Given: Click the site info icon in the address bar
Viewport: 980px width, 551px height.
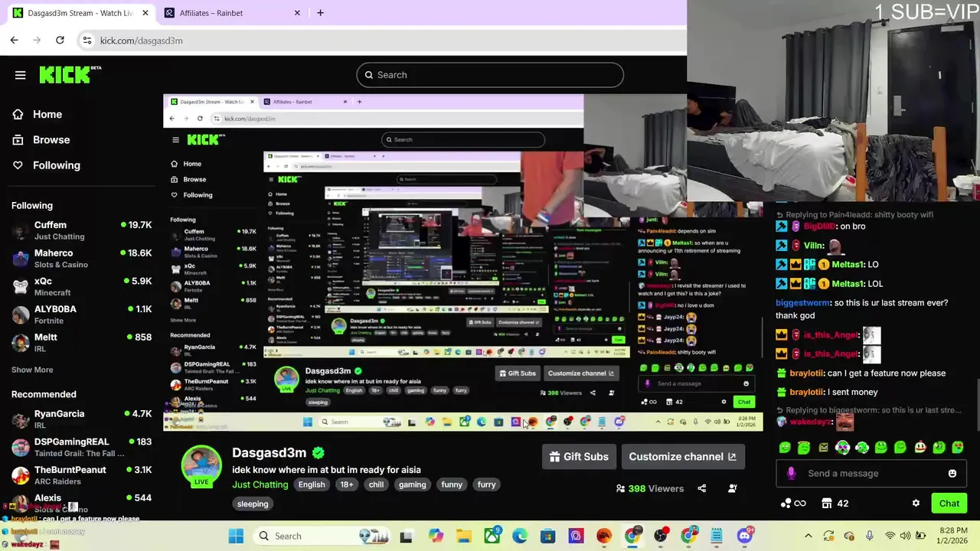Looking at the screenshot, I should [x=87, y=41].
